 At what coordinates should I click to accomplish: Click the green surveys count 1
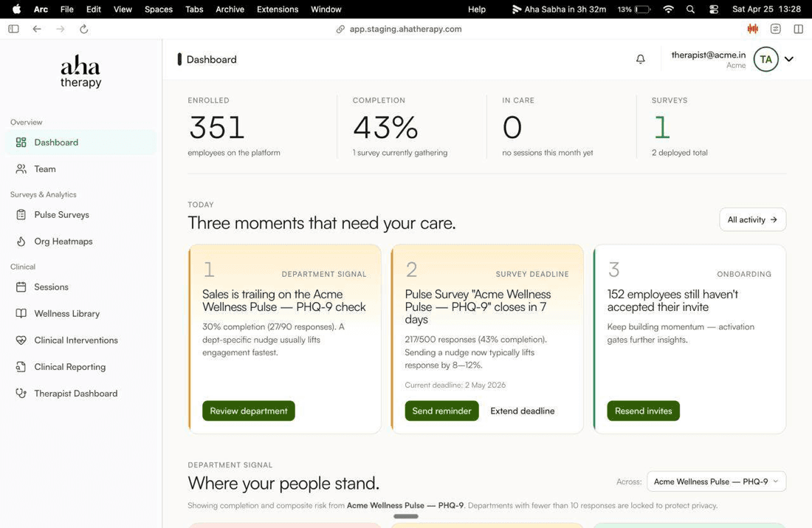(x=662, y=128)
